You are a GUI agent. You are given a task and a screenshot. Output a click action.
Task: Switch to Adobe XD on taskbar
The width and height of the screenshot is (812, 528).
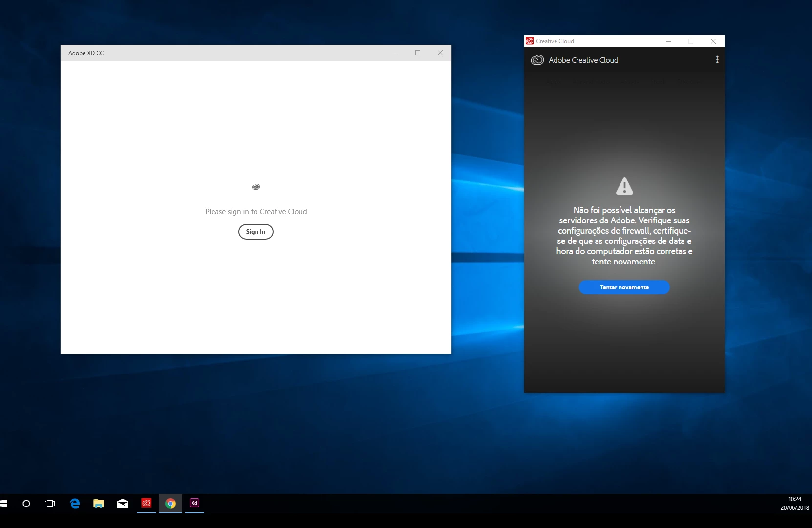click(194, 503)
